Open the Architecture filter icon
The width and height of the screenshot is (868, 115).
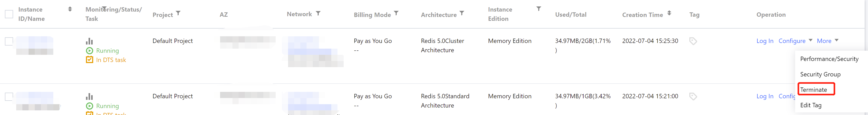[x=462, y=13]
